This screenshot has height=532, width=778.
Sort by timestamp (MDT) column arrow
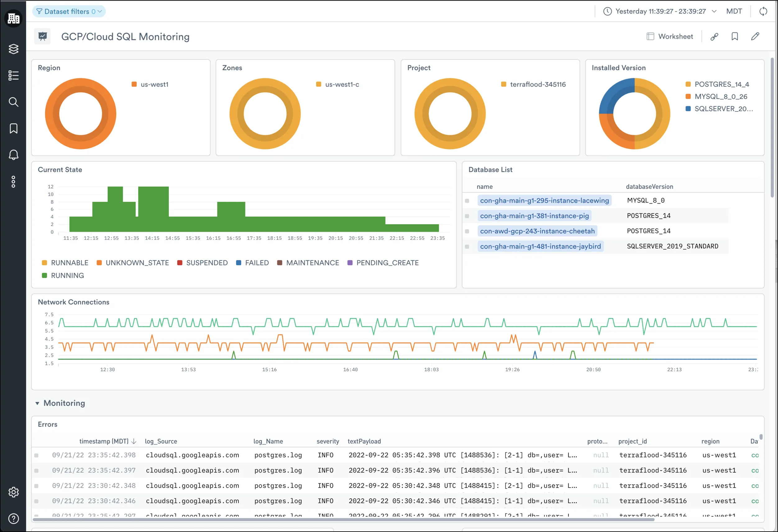tap(134, 441)
